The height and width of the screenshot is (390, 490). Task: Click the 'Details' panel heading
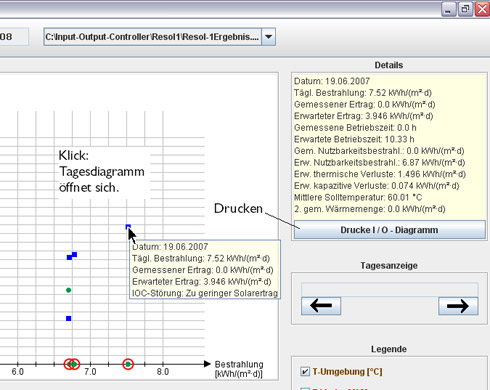389,65
